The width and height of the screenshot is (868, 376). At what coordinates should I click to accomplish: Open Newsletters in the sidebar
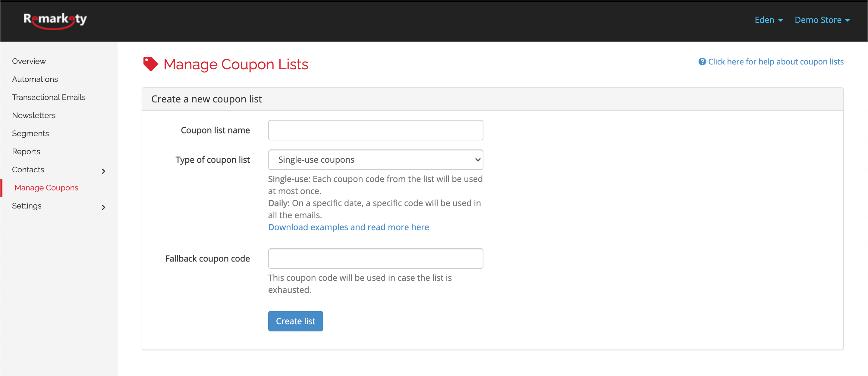click(34, 116)
